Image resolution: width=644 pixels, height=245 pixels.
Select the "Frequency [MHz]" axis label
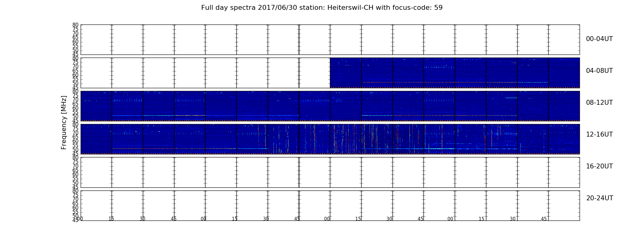(x=64, y=123)
